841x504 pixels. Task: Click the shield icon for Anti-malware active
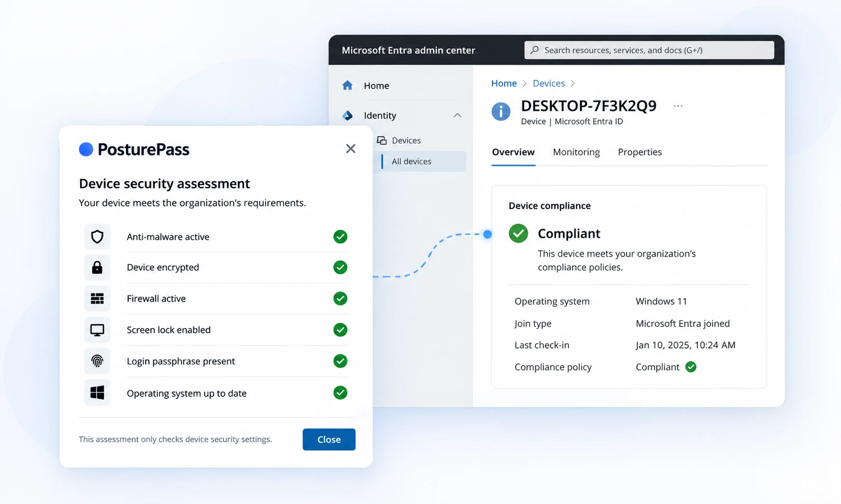[97, 237]
